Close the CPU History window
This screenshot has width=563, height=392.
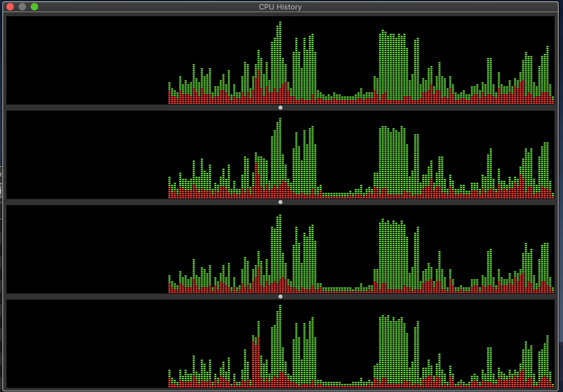pyautogui.click(x=10, y=7)
